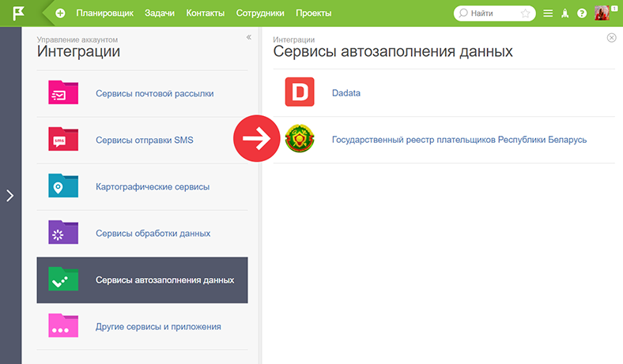Open Сервисы обработки данных

153,234
